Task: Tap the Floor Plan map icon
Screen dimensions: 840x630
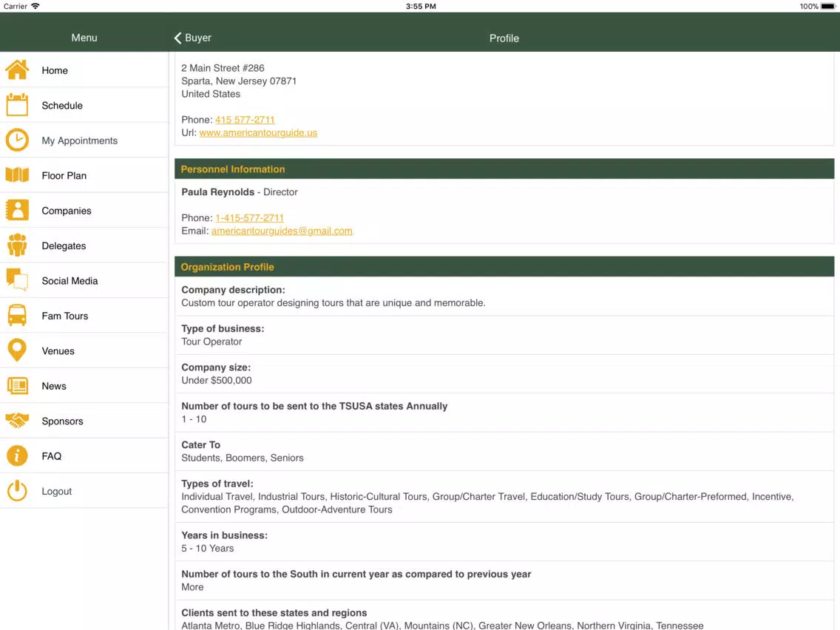Action: [x=17, y=175]
